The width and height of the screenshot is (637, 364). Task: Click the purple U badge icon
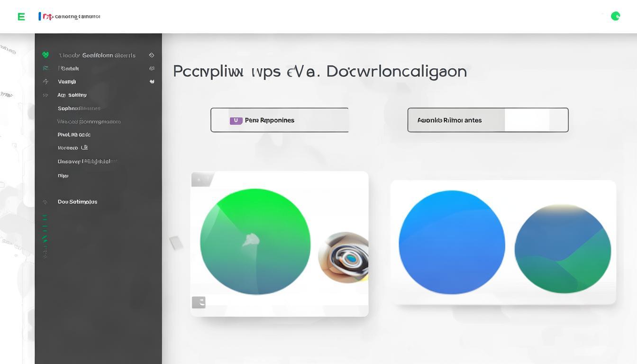[x=236, y=120]
